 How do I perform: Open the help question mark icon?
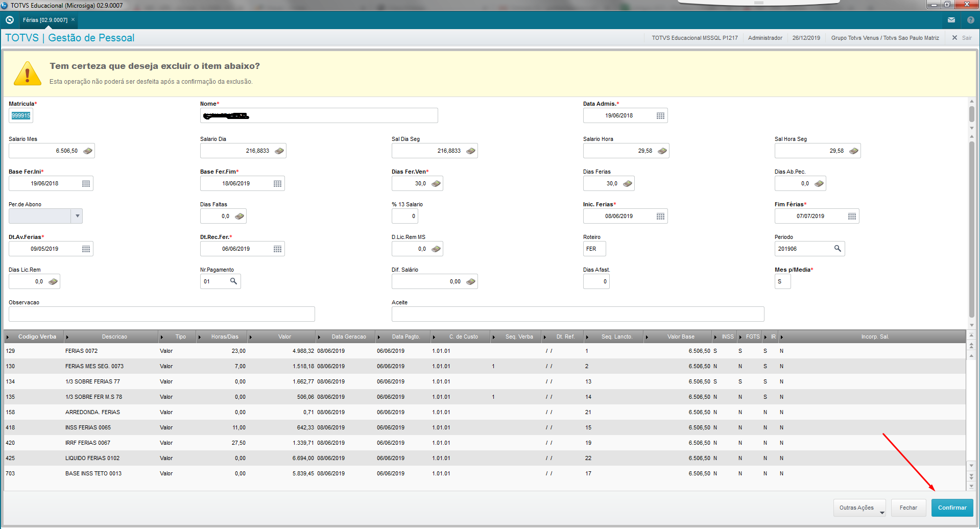pyautogui.click(x=971, y=20)
